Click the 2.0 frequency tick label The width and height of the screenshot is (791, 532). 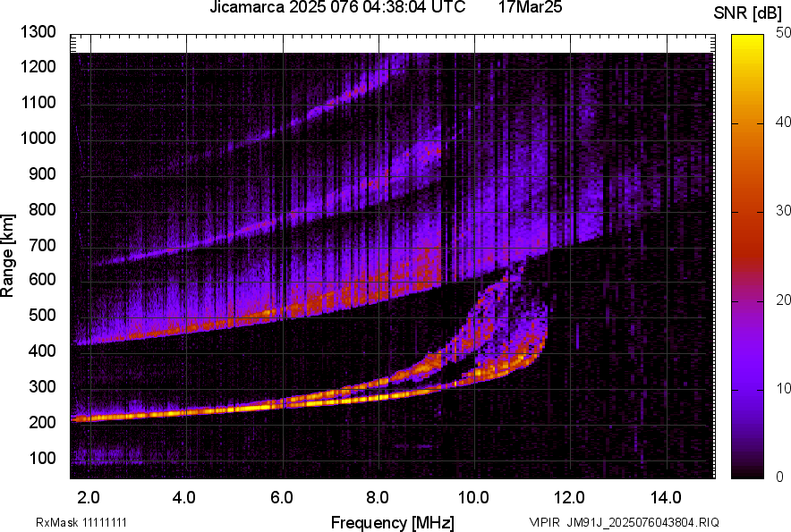click(x=89, y=498)
